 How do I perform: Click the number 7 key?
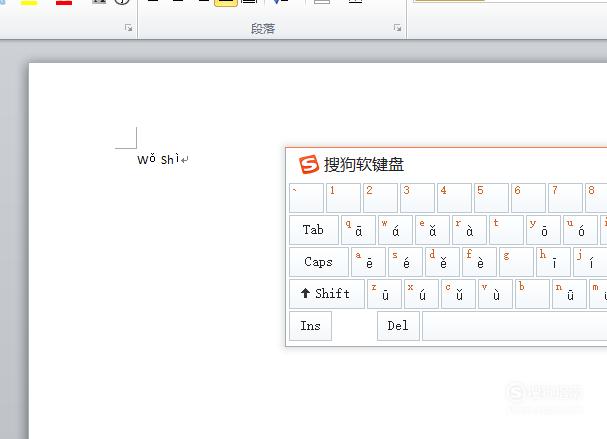pos(565,198)
